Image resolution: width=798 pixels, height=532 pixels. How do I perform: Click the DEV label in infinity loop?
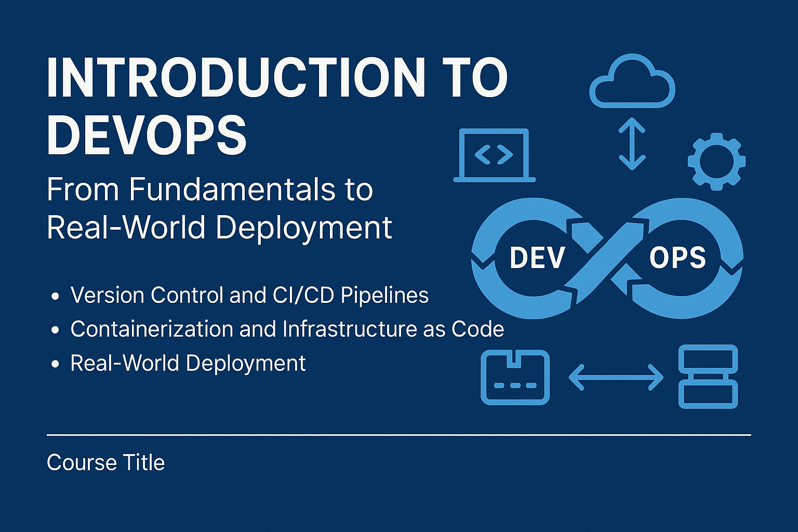(537, 258)
